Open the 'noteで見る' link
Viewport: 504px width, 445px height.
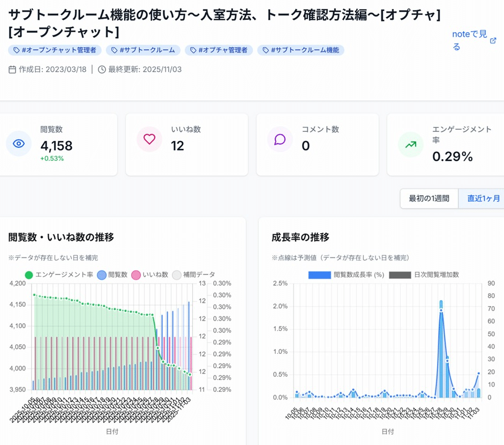click(470, 40)
